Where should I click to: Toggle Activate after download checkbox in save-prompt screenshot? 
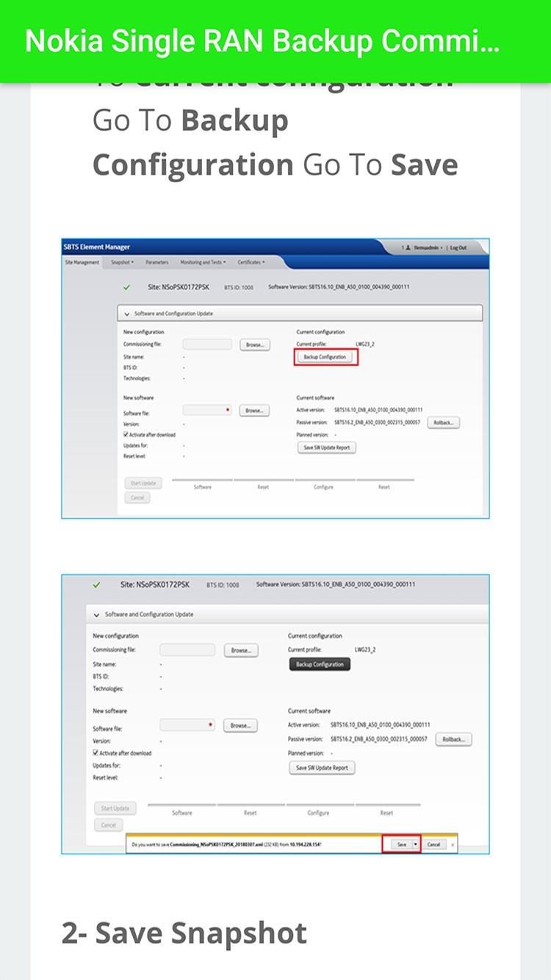click(96, 753)
